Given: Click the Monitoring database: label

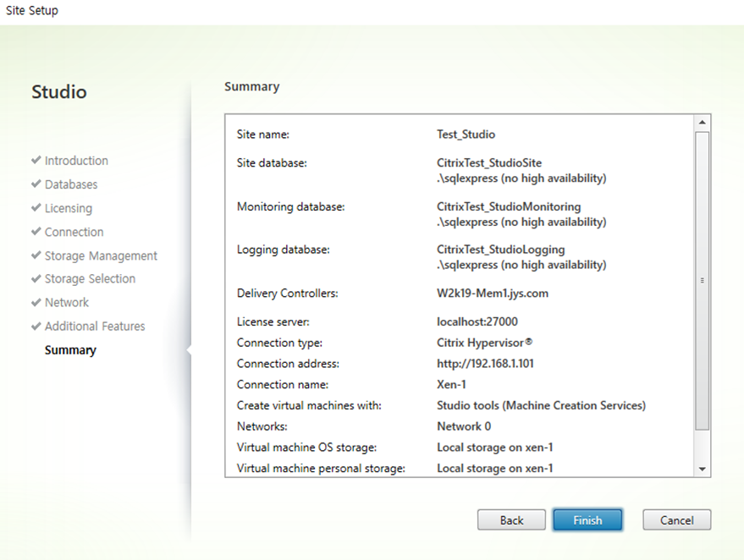Looking at the screenshot, I should pos(291,206).
